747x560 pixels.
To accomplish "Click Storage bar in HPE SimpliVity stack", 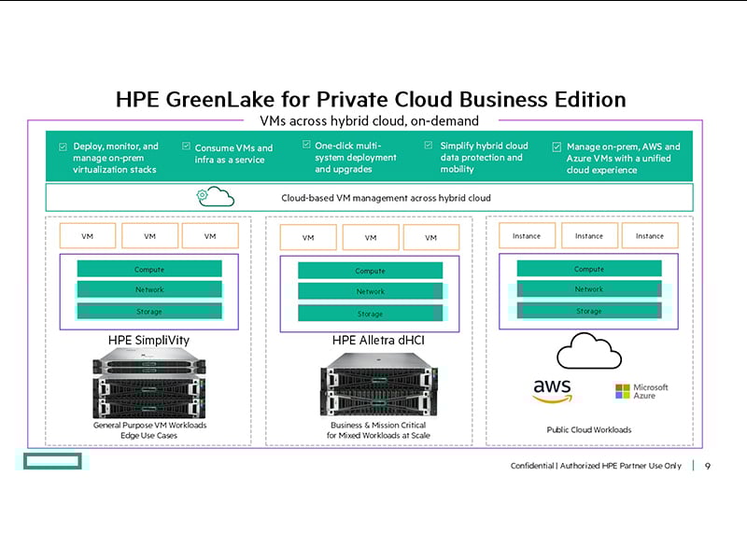I will pos(149,312).
